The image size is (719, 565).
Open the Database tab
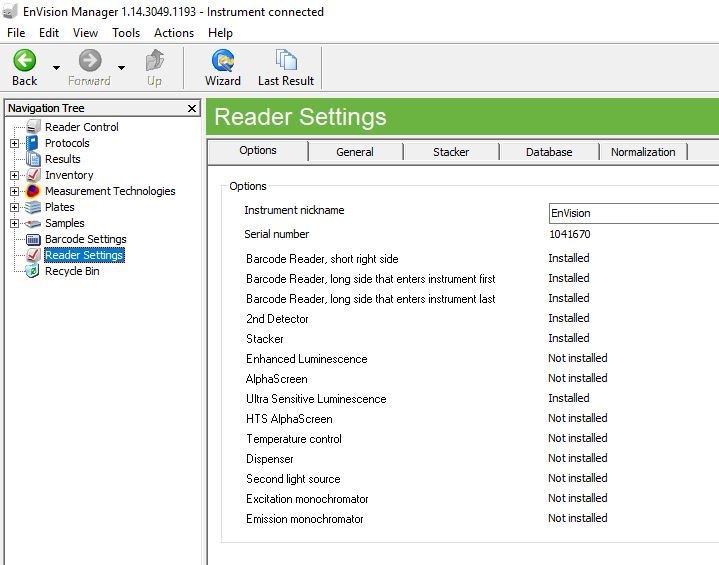[x=549, y=152]
